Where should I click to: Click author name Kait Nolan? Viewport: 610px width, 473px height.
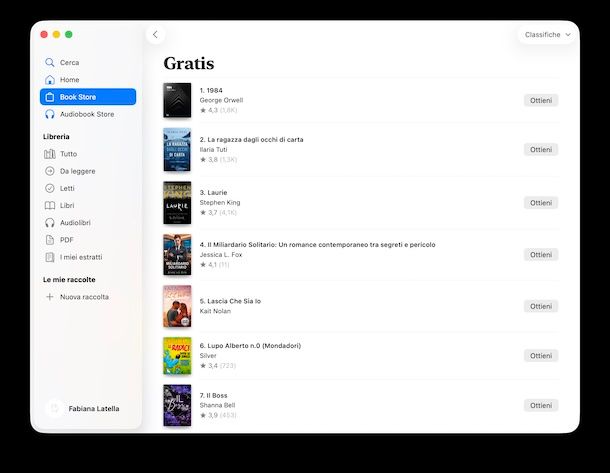(x=215, y=311)
